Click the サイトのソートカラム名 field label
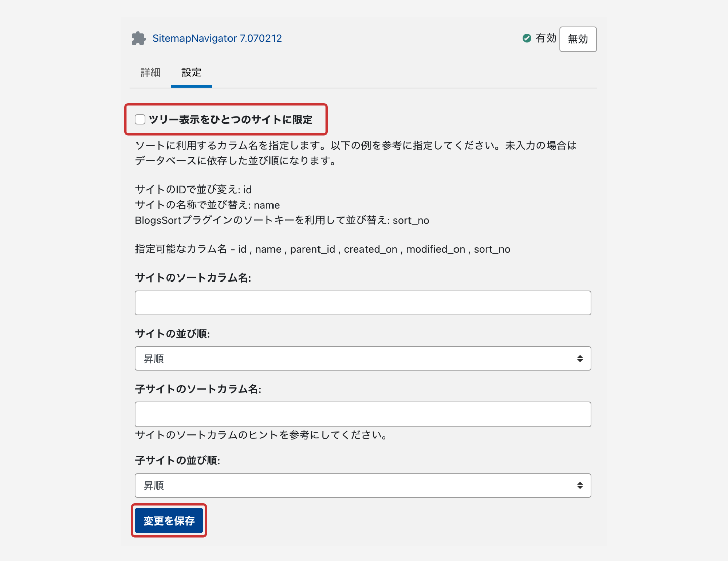This screenshot has height=561, width=728. point(193,278)
